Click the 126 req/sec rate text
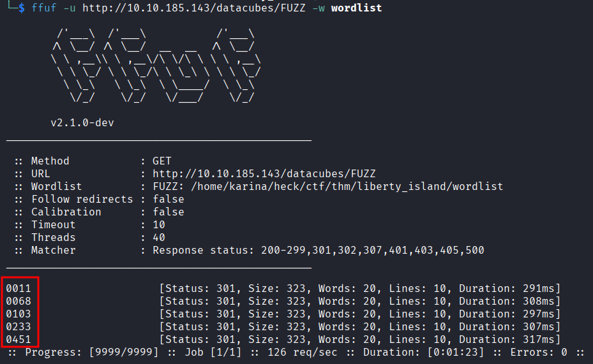Screen dimensions: 593x364 pyautogui.click(x=301, y=353)
